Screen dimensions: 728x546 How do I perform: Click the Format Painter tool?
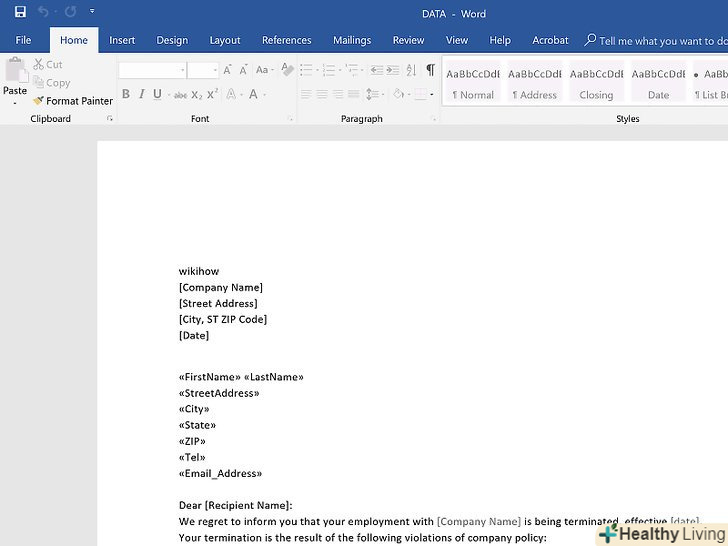point(72,101)
